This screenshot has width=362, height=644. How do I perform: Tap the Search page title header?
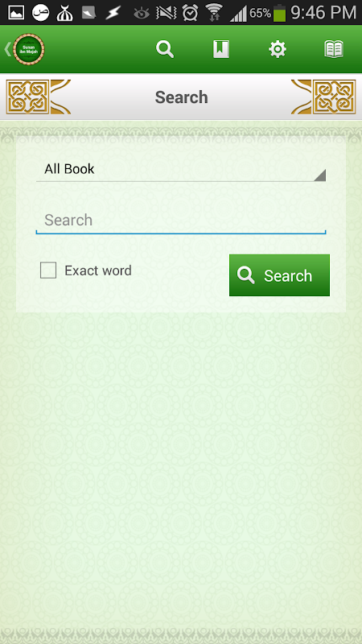182,97
